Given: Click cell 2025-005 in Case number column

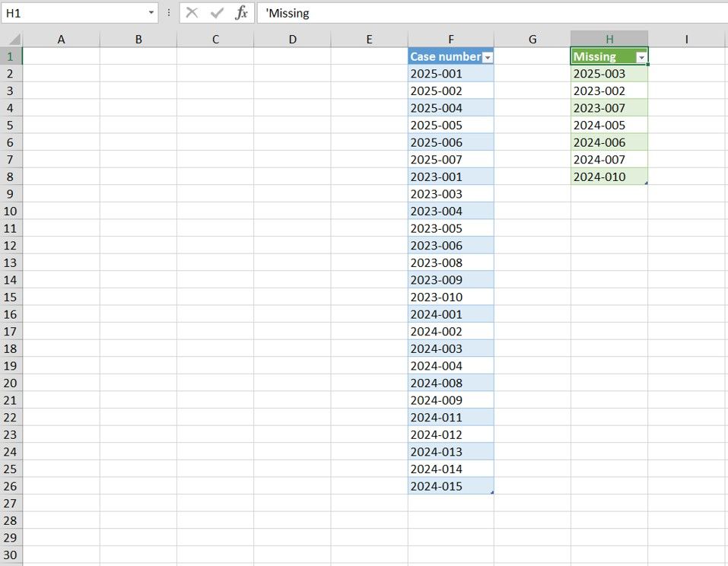Looking at the screenshot, I should (451, 125).
